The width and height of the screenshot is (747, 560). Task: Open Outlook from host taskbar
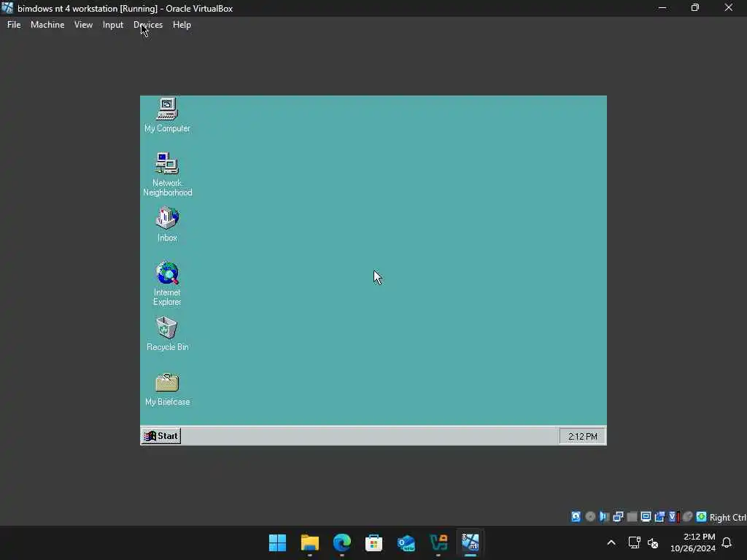pyautogui.click(x=406, y=542)
